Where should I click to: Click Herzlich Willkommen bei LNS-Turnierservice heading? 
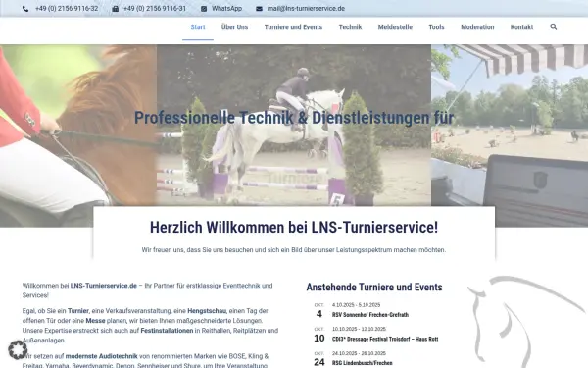(x=294, y=228)
